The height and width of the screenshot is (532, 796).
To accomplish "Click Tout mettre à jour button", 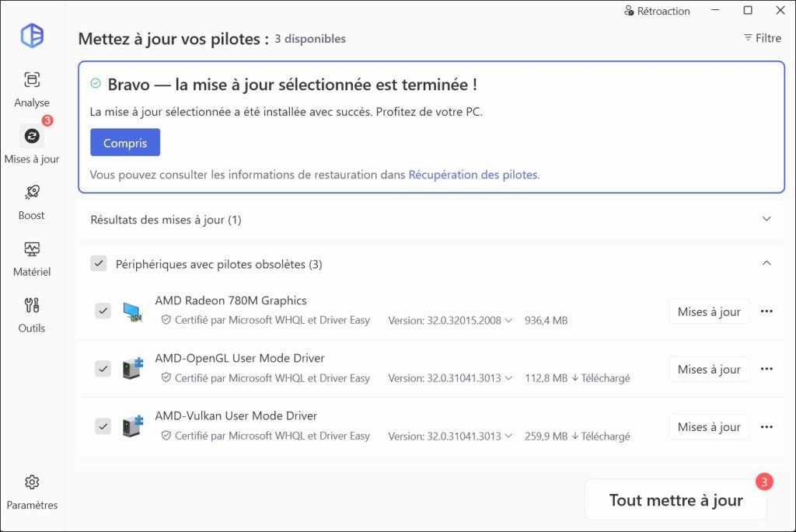I will click(x=676, y=500).
